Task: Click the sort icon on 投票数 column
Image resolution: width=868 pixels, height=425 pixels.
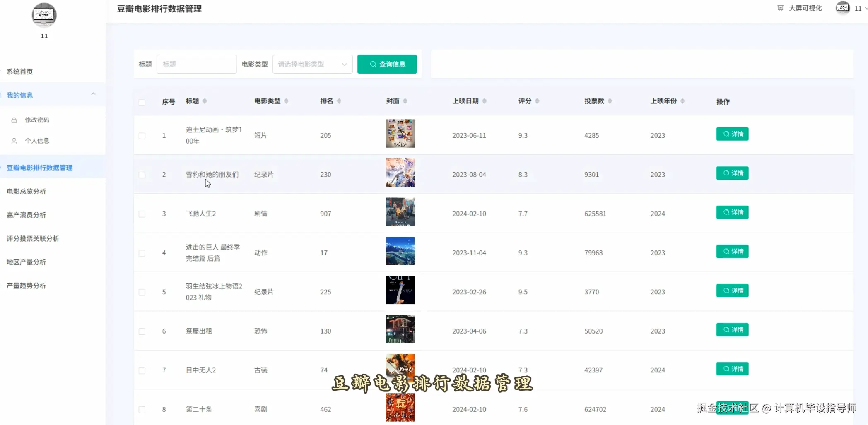Action: (609, 101)
